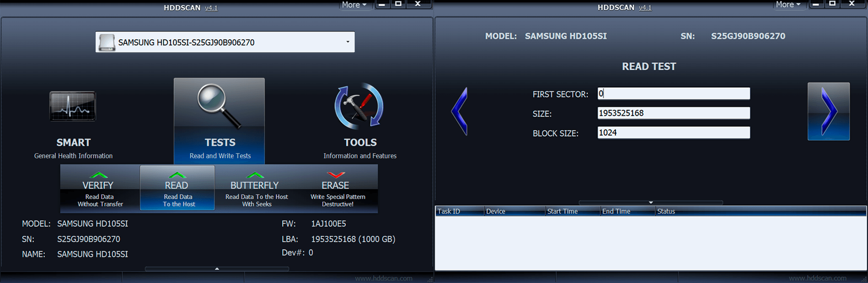The image size is (868, 283).
Task: Click v4.1 version link in right window
Action: pyautogui.click(x=645, y=8)
